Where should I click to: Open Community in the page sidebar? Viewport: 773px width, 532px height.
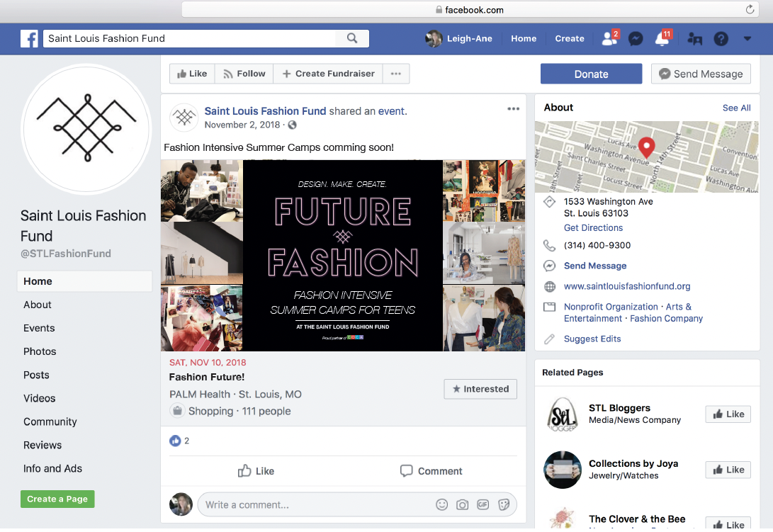pos(50,421)
